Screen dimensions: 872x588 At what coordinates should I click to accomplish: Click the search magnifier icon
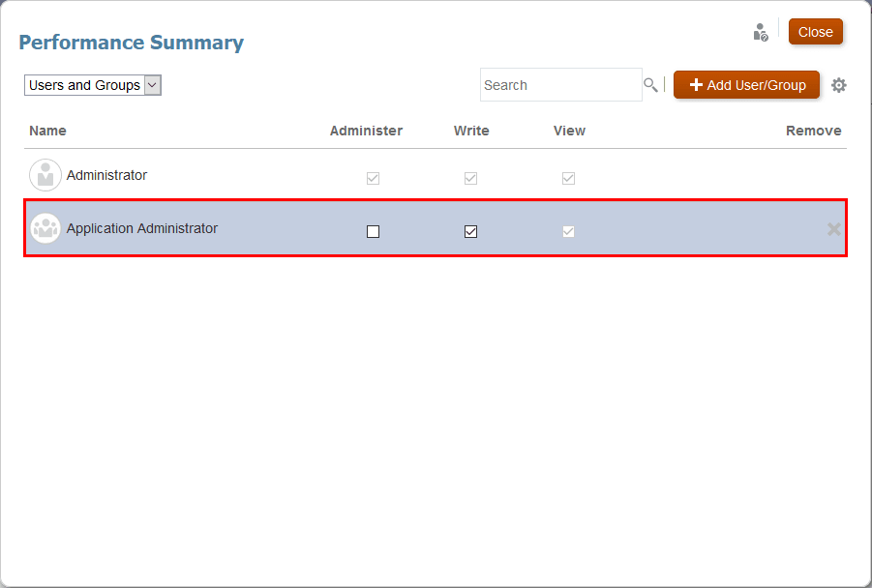[650, 85]
